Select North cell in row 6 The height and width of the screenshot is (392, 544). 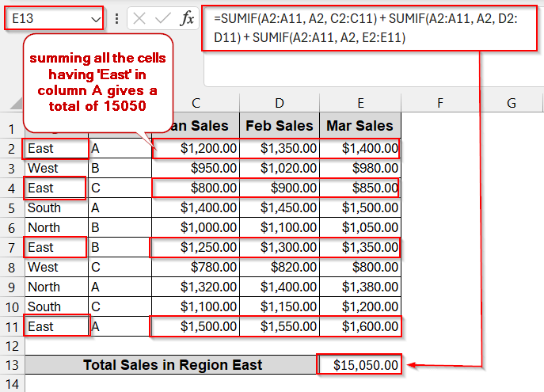56,227
